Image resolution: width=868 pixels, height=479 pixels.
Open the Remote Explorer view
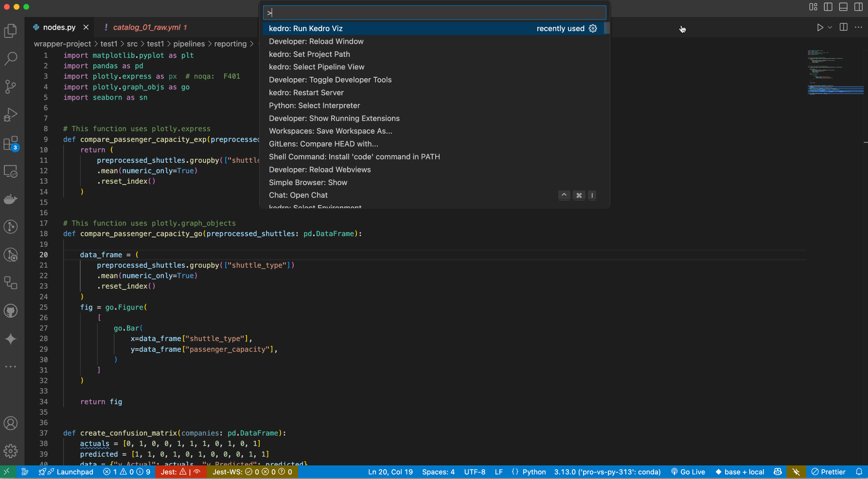point(11,171)
